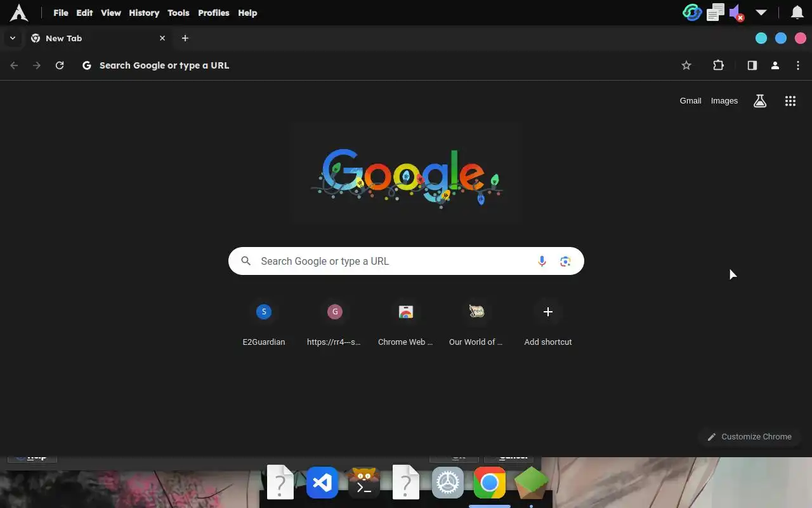Open the Google apps grid
Screen dimensions: 812x508
point(790,101)
